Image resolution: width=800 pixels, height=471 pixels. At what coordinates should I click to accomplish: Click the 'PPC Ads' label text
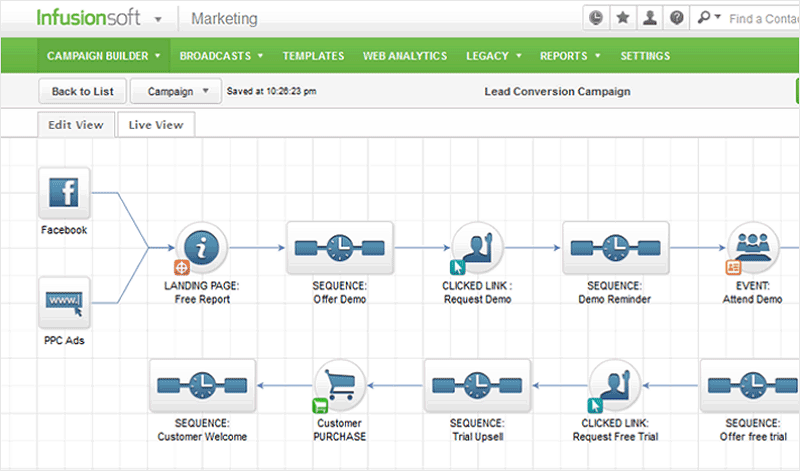64,340
